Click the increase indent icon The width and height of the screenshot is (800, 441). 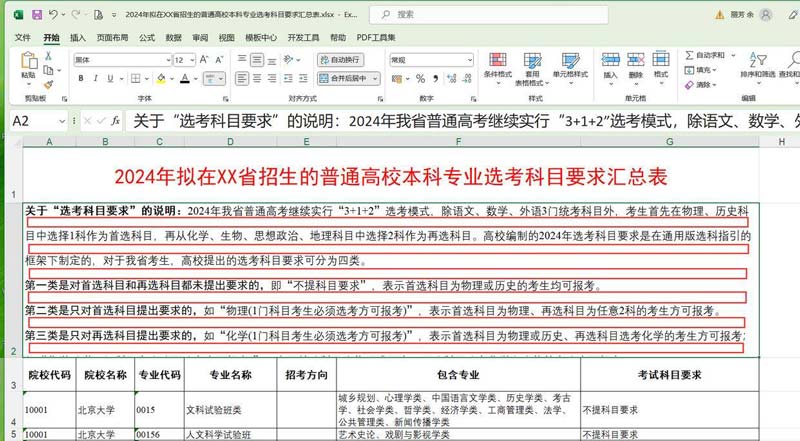tap(303, 79)
